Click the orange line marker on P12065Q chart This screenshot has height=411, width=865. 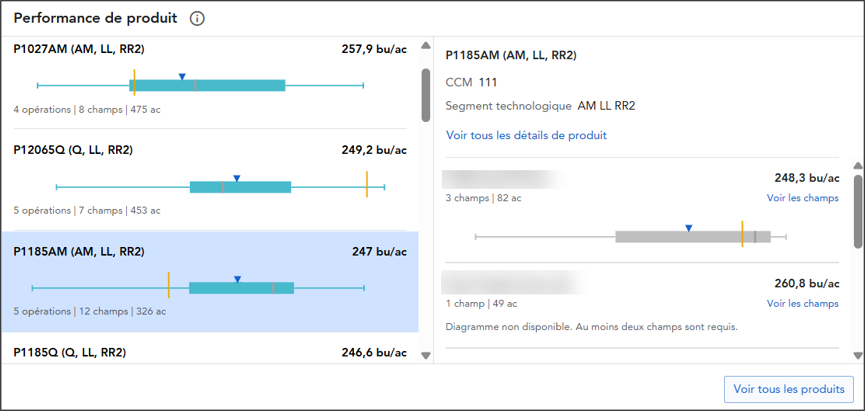pos(367,184)
